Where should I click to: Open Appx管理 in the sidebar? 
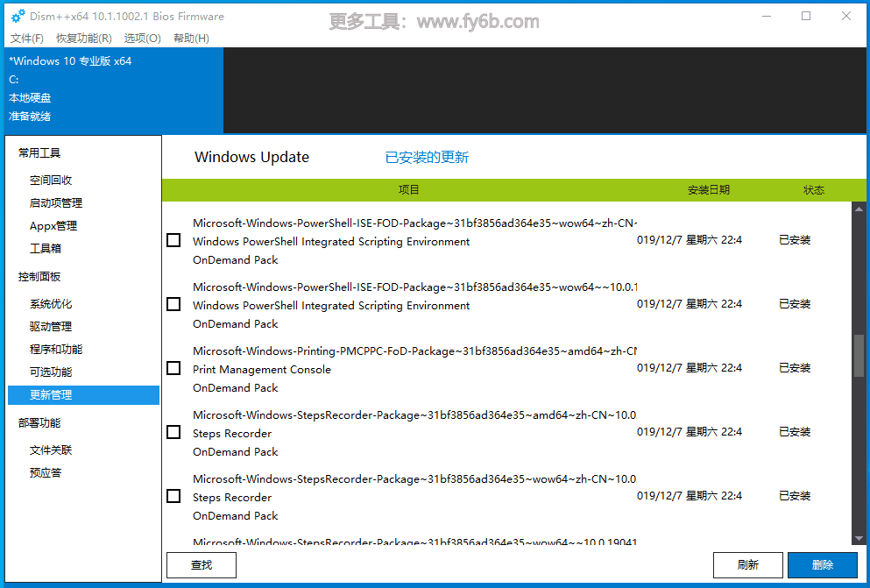click(x=53, y=226)
